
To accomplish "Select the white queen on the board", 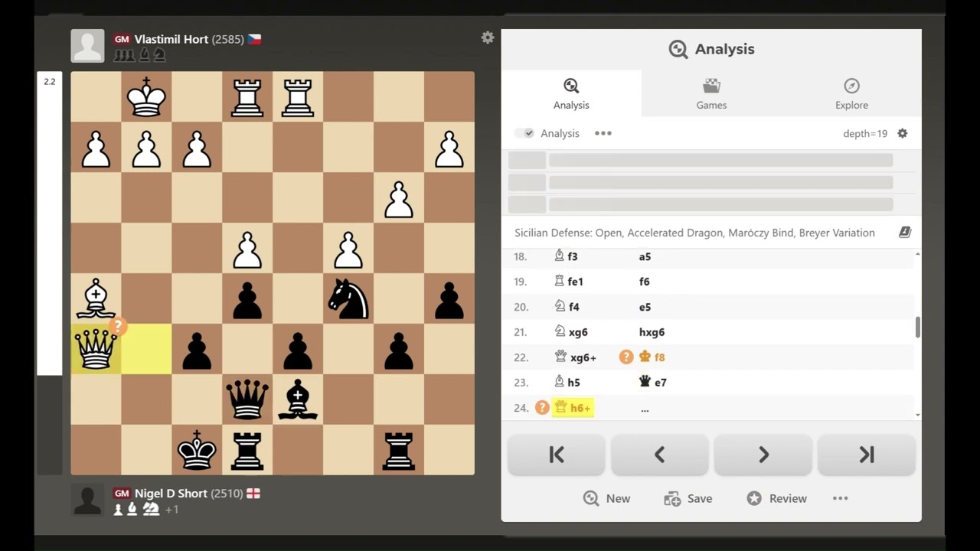I will pyautogui.click(x=96, y=349).
